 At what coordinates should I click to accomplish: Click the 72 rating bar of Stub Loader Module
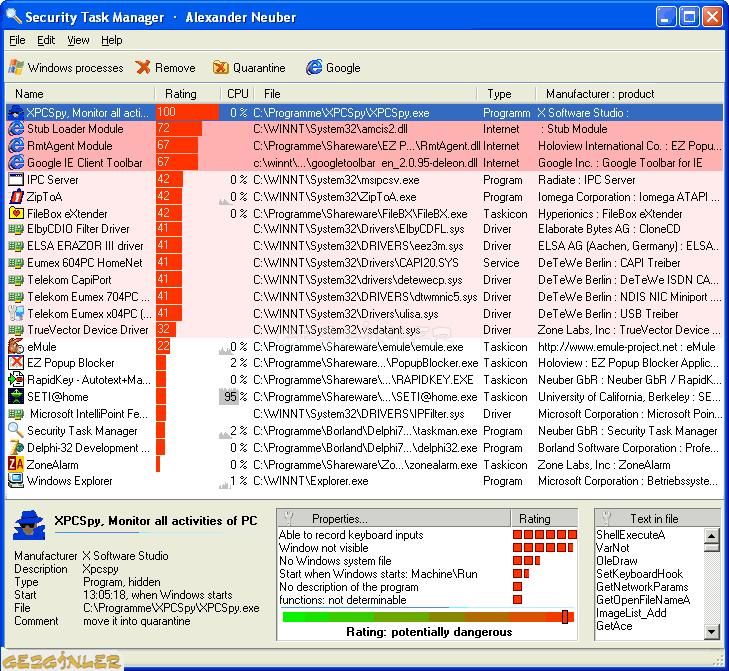coord(179,129)
